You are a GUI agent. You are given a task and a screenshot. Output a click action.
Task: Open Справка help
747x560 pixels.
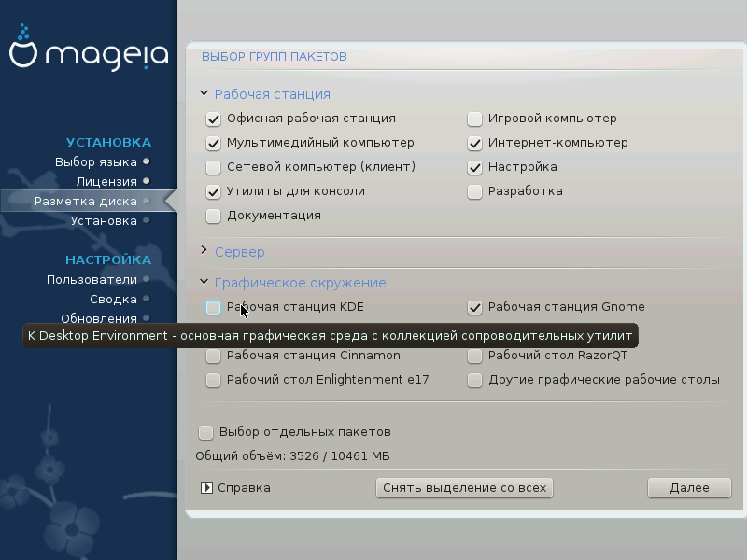[x=236, y=488]
